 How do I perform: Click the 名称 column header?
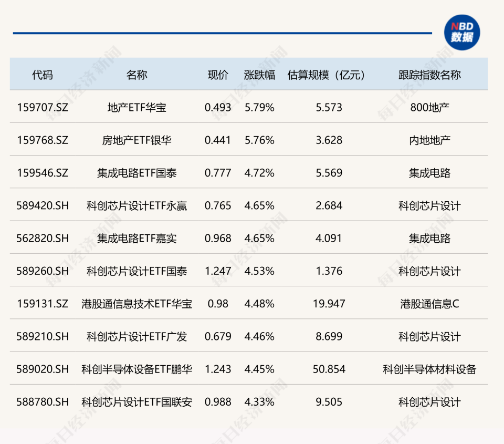point(136,75)
